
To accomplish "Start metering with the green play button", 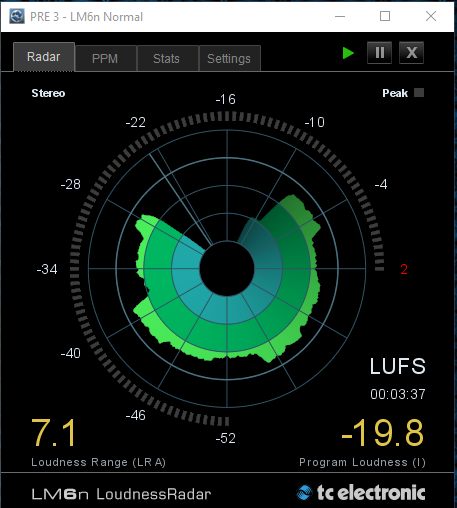I will tap(348, 53).
